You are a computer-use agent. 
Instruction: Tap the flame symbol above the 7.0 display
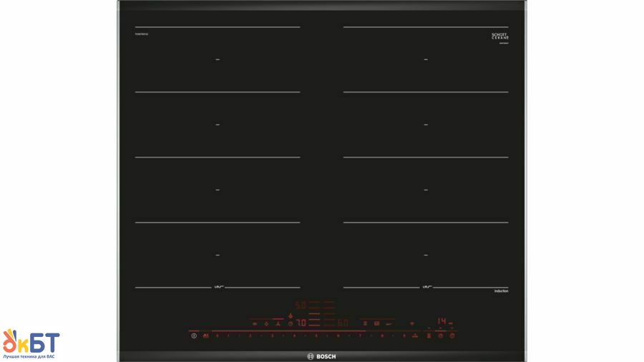click(x=291, y=315)
